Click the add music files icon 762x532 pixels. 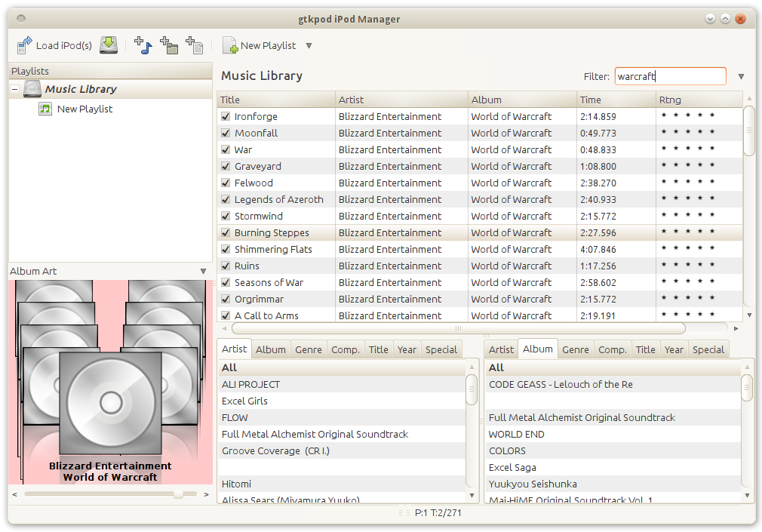pyautogui.click(x=143, y=45)
